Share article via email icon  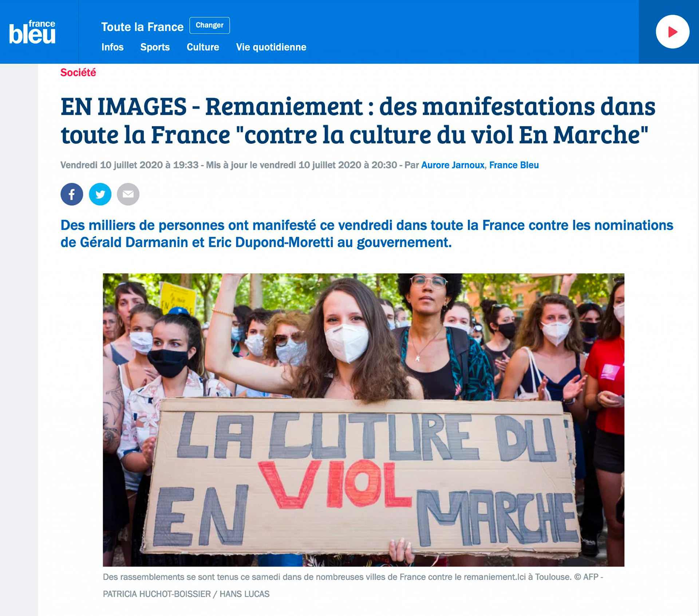(128, 194)
